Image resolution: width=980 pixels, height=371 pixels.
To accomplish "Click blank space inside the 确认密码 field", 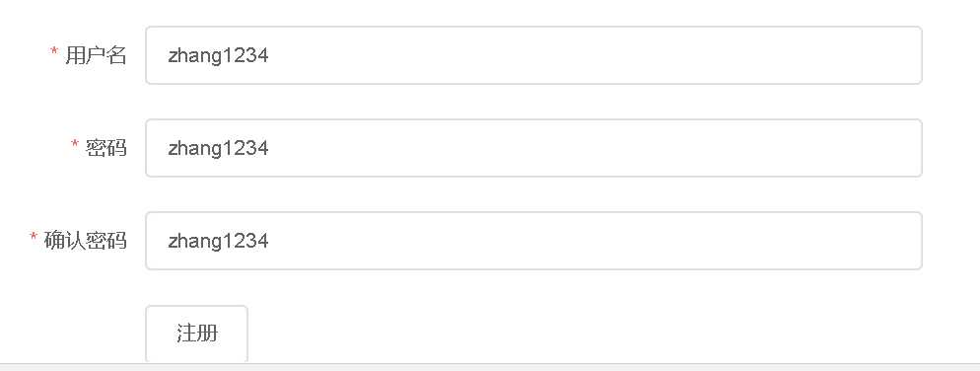I will pos(594,241).
